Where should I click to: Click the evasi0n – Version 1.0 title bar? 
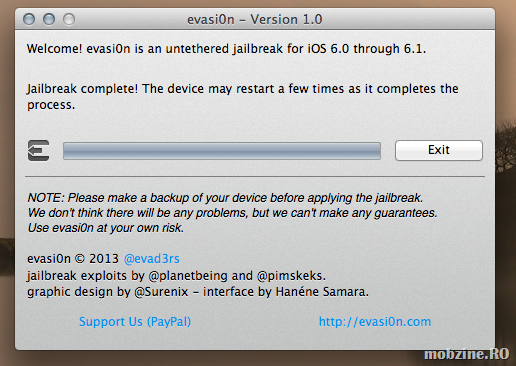coord(255,19)
